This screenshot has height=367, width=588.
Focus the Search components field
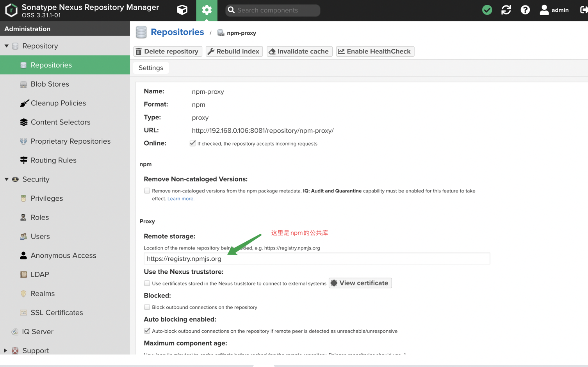click(273, 10)
